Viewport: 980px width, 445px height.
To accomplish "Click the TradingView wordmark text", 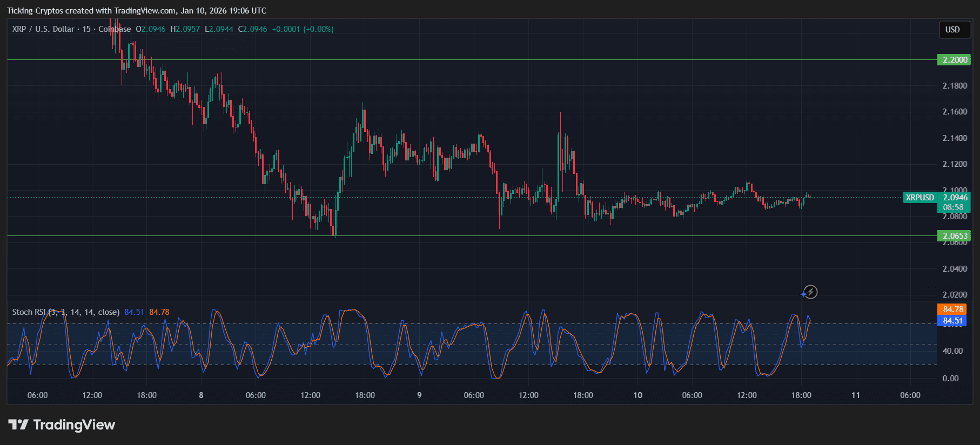I will pyautogui.click(x=74, y=425).
